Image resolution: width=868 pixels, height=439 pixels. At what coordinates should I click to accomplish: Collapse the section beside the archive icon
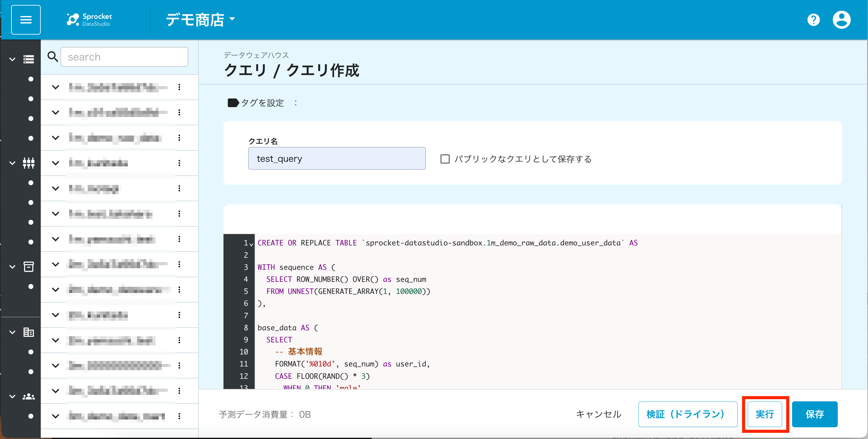12,266
